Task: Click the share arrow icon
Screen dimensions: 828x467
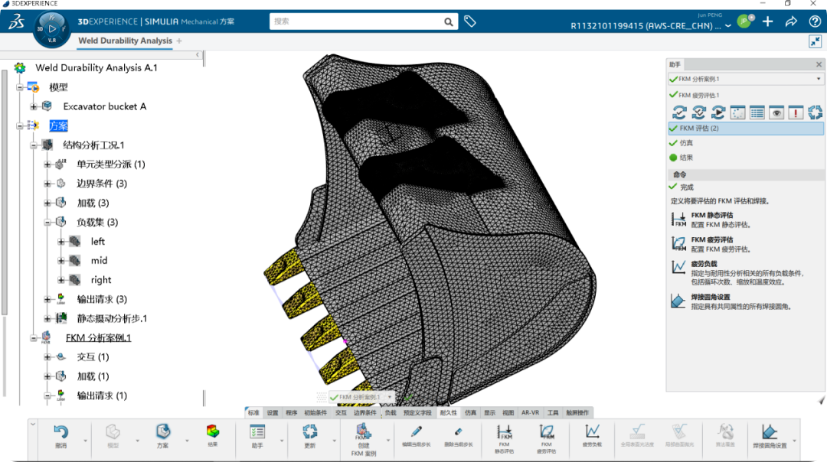Action: pos(791,21)
